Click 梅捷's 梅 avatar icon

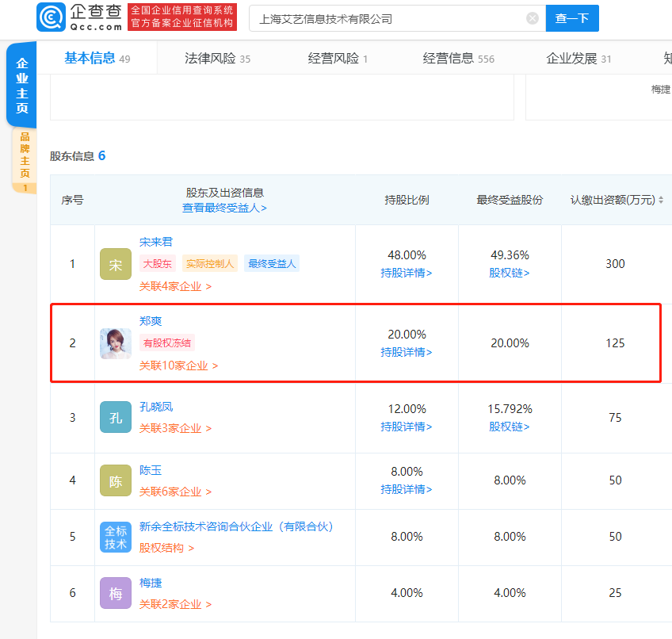tap(115, 592)
